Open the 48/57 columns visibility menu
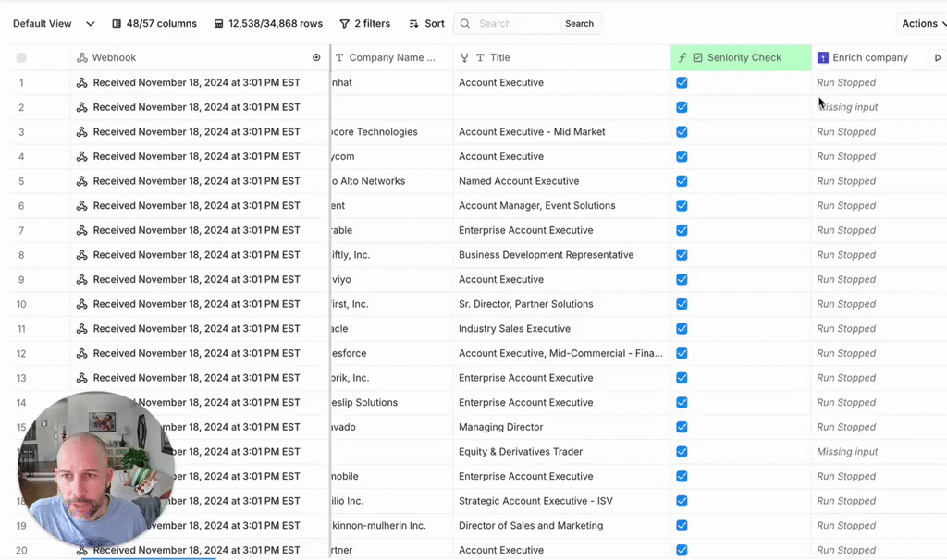 click(x=154, y=24)
